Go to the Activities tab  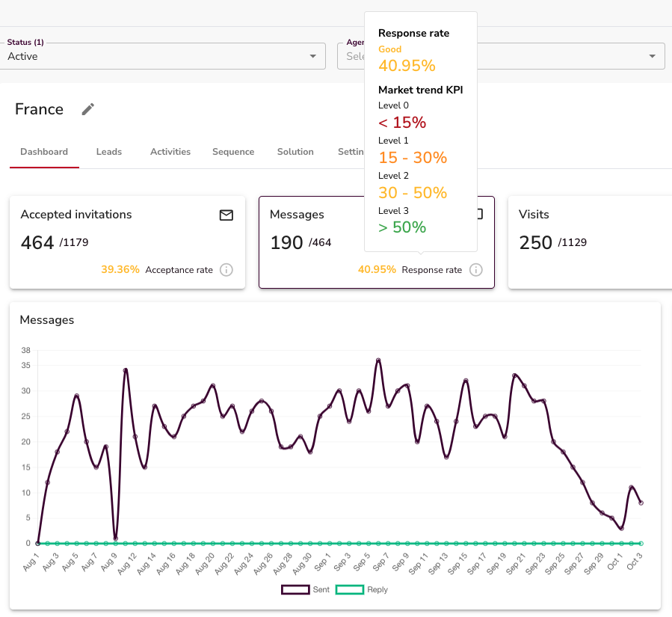tap(170, 152)
